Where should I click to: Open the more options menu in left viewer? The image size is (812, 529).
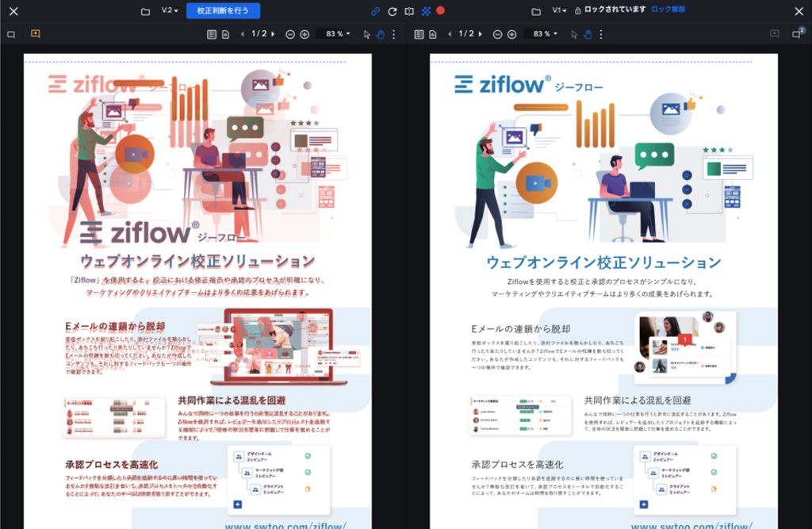point(394,35)
